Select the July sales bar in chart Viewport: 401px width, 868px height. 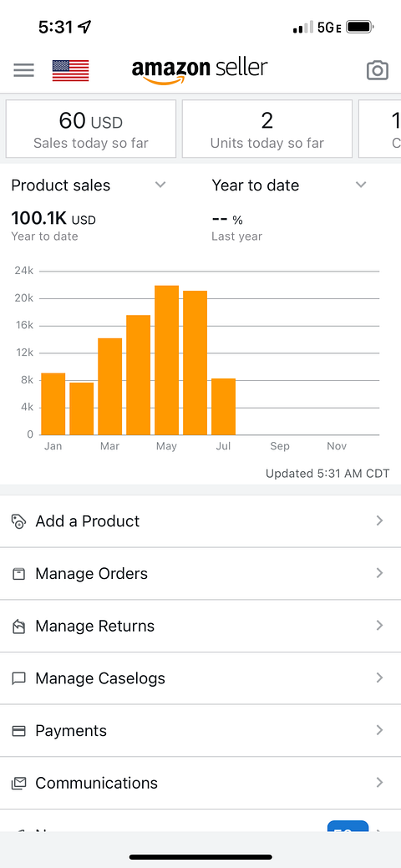click(x=223, y=407)
